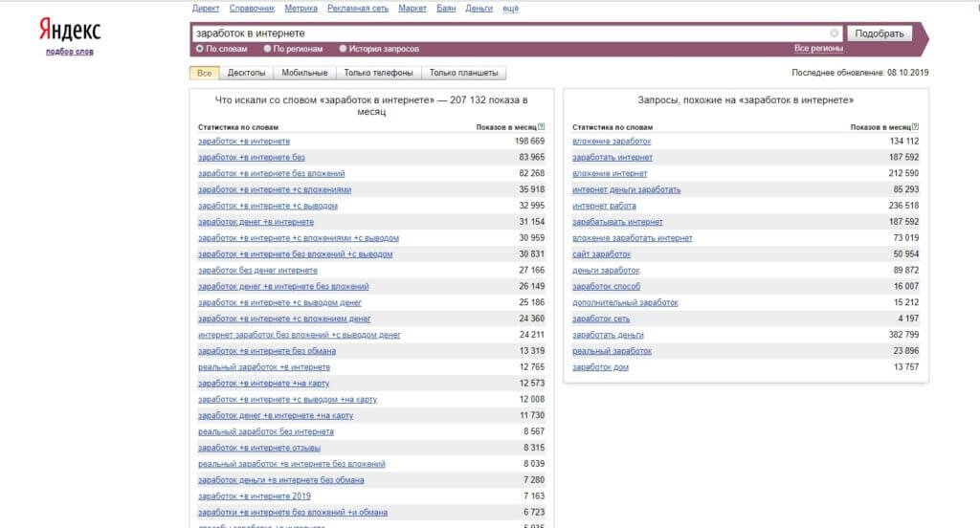
Task: Switch to the Десктопы tab
Action: click(246, 73)
